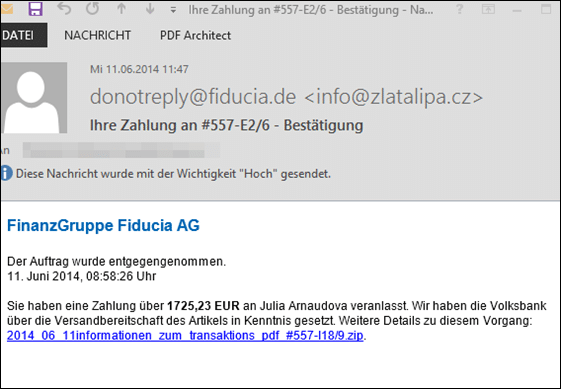Image resolution: width=561 pixels, height=389 pixels.
Task: Click sender address donotreply@fiducia.de
Action: tap(193, 97)
